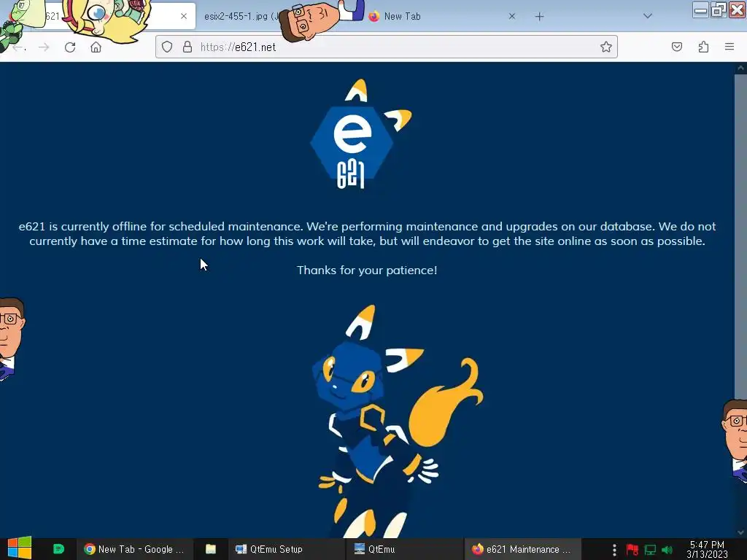Click the mascot character illustration
Image resolution: width=747 pixels, height=560 pixels.
point(398,421)
